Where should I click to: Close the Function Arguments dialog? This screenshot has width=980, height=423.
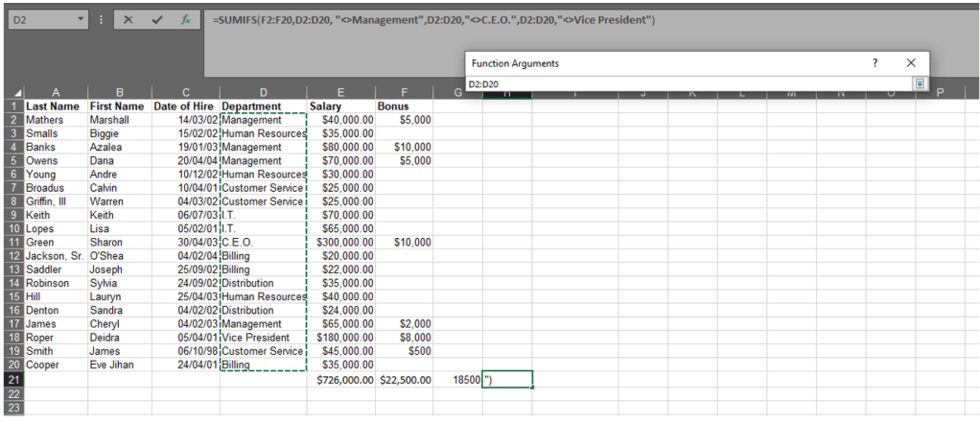click(x=911, y=62)
